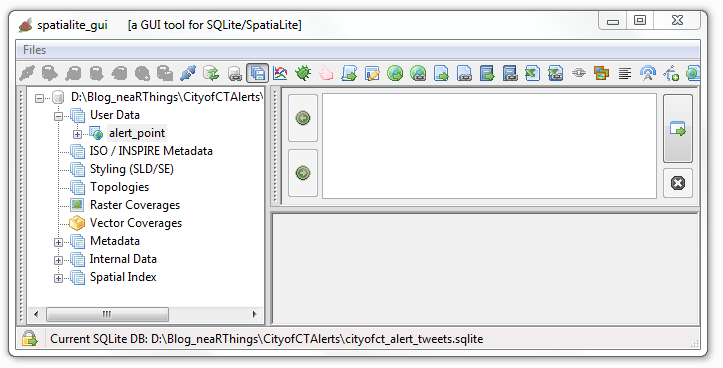Viewport: 723px width, 368px height.
Task: Click the tree panel horizontal scrollbar thumb
Action: point(107,315)
